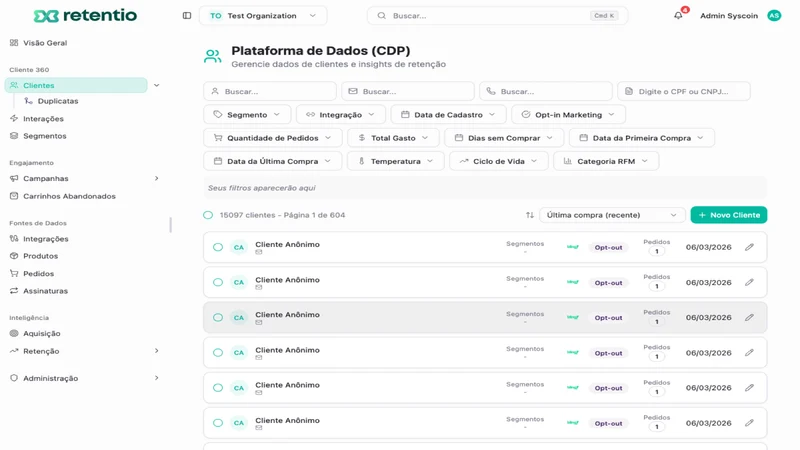800x450 pixels.
Task: Expand the Campanhas submenu chevron
Action: point(157,179)
